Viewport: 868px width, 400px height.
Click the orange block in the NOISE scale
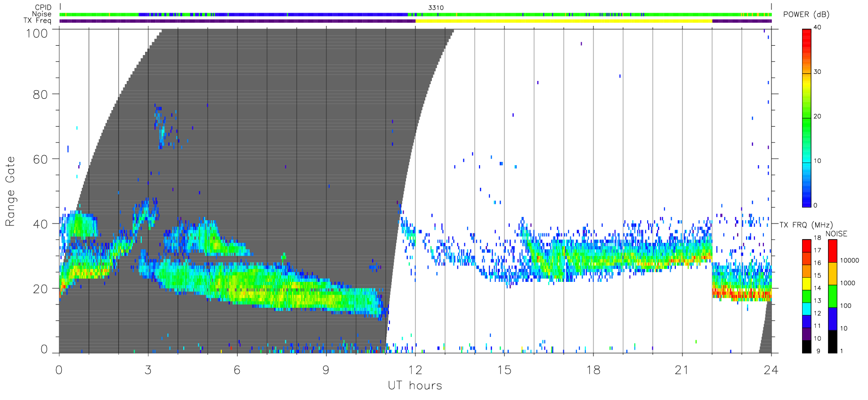click(833, 274)
